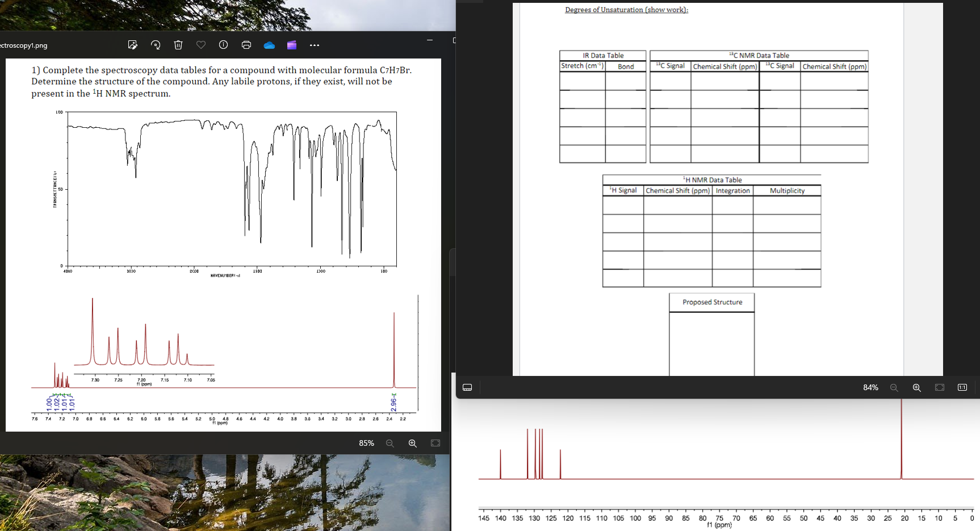This screenshot has height=531, width=980.
Task: Print the spectroscopy image
Action: pyautogui.click(x=246, y=45)
